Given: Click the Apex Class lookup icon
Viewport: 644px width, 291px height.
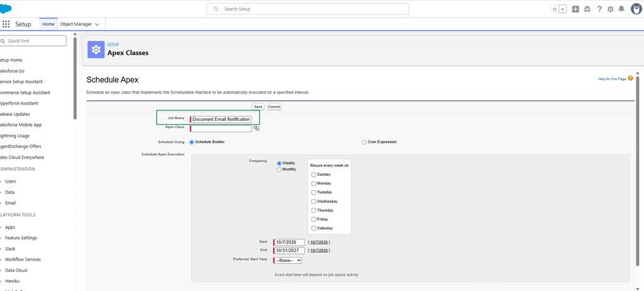Looking at the screenshot, I should point(257,128).
